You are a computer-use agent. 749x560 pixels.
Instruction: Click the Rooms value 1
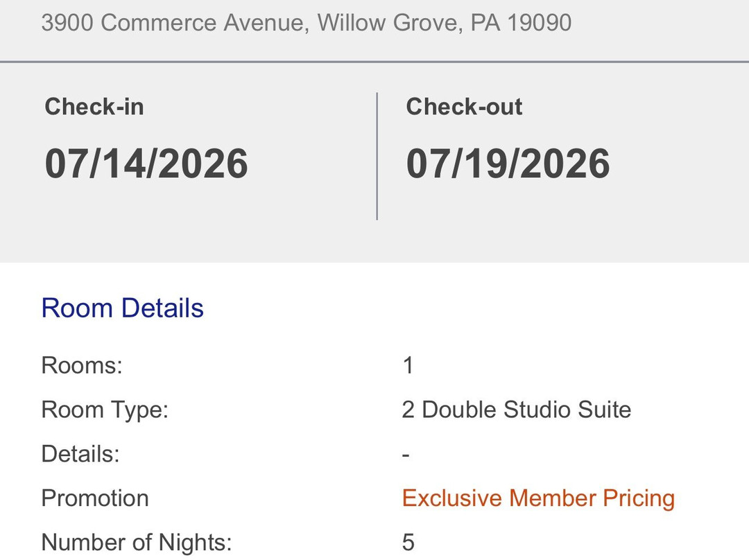[x=408, y=365]
